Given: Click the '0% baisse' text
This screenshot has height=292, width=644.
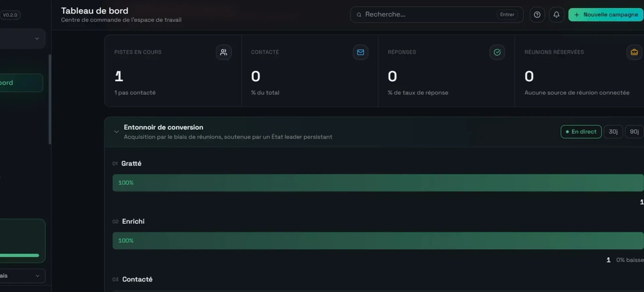Looking at the screenshot, I should tap(630, 260).
